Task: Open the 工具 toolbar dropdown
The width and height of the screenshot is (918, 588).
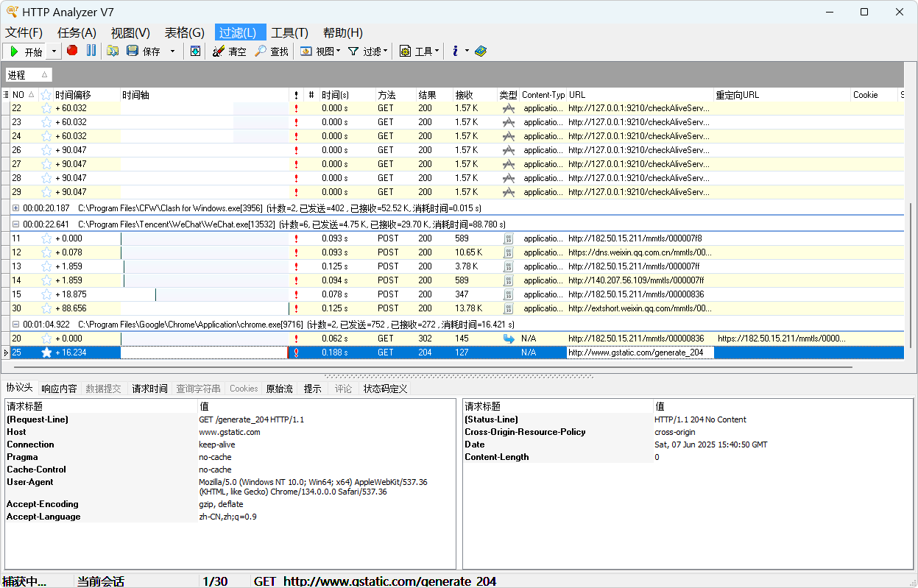Action: [437, 52]
